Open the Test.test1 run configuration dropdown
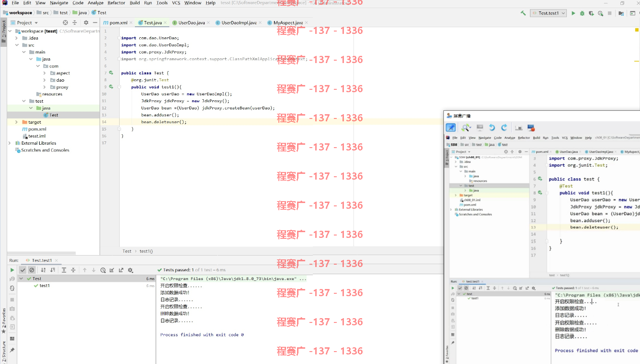The width and height of the screenshot is (640, 364). click(548, 13)
